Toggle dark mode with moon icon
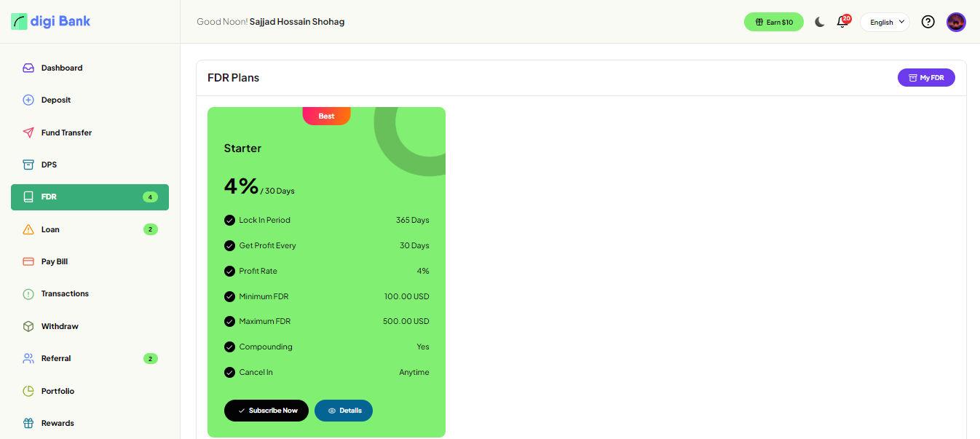This screenshot has width=980, height=439. 819,22
